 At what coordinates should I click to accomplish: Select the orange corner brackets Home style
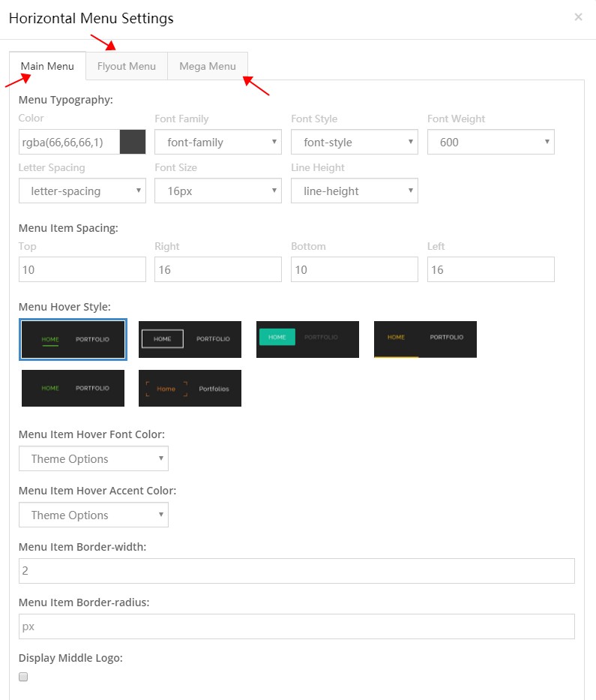point(190,388)
